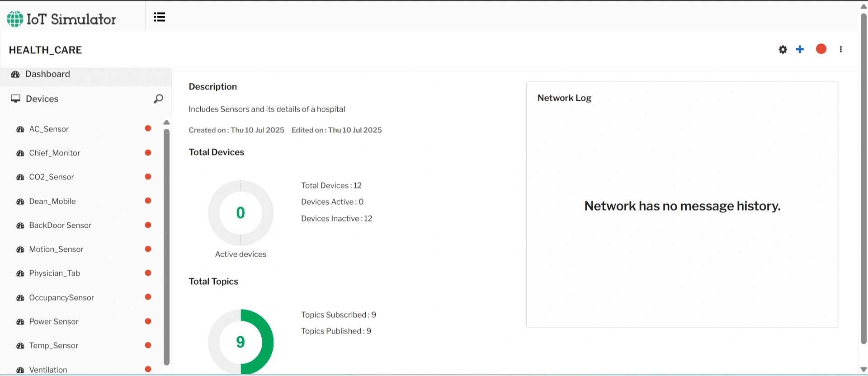Toggle AC_Sensor red status dot
The height and width of the screenshot is (376, 868).
click(148, 128)
